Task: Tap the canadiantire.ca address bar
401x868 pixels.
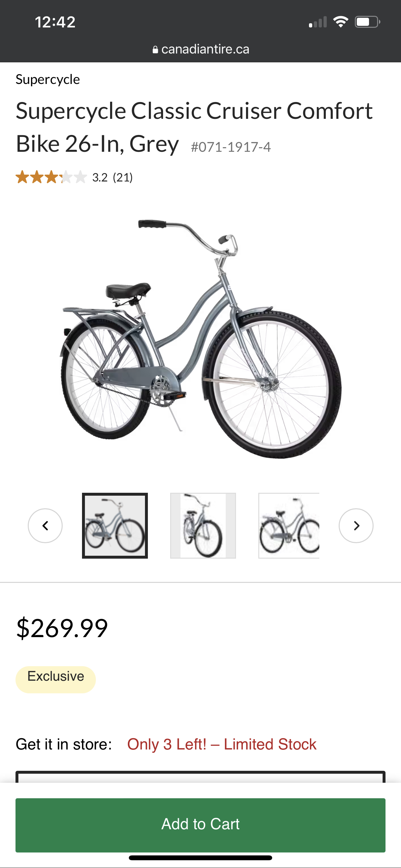Action: (x=200, y=49)
